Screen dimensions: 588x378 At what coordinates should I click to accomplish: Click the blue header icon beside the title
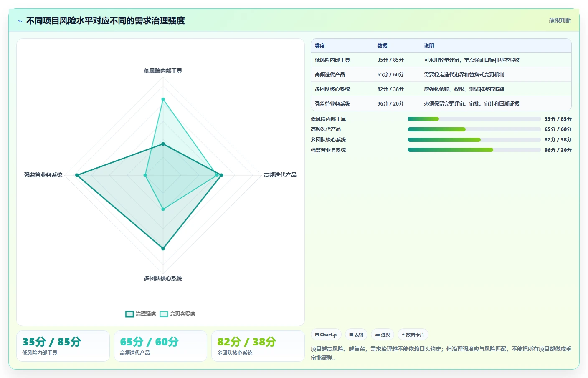(20, 21)
